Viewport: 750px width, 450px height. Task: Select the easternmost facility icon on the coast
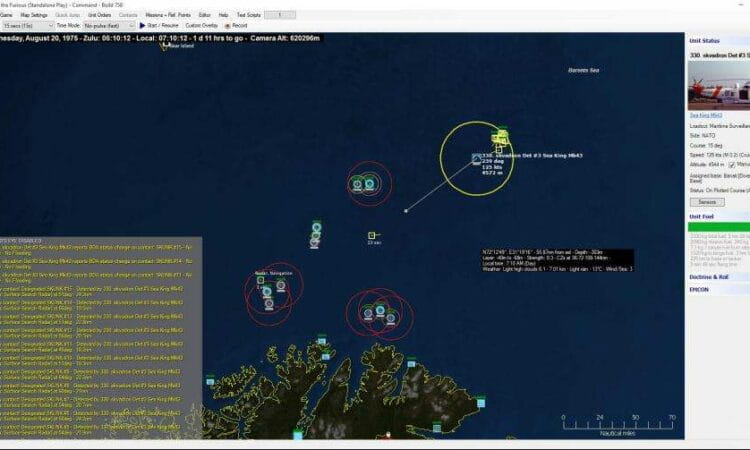tap(481, 403)
